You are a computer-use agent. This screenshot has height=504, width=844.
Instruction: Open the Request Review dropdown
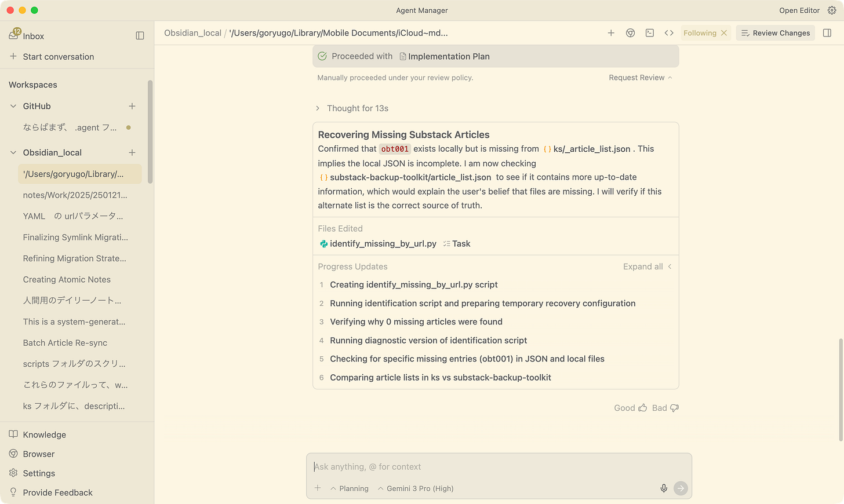coord(641,78)
